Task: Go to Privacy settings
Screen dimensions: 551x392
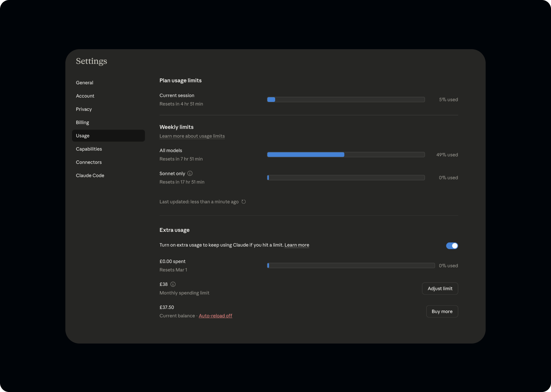Action: (x=108, y=109)
